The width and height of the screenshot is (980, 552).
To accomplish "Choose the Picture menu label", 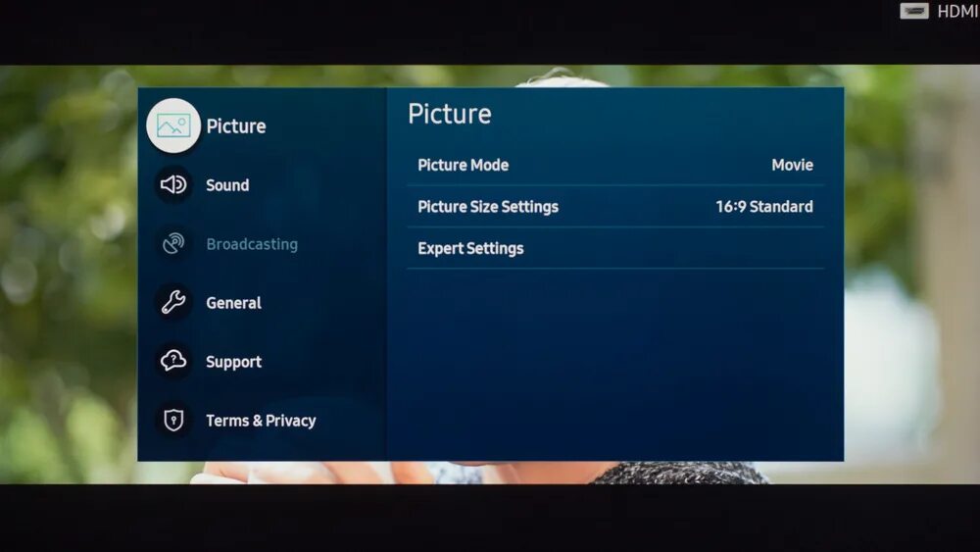I will (x=236, y=126).
